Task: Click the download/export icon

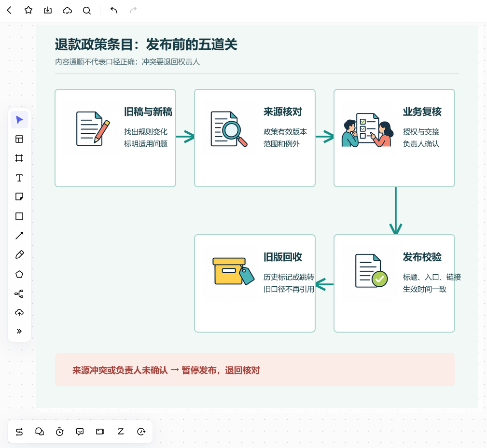Action: (x=48, y=10)
